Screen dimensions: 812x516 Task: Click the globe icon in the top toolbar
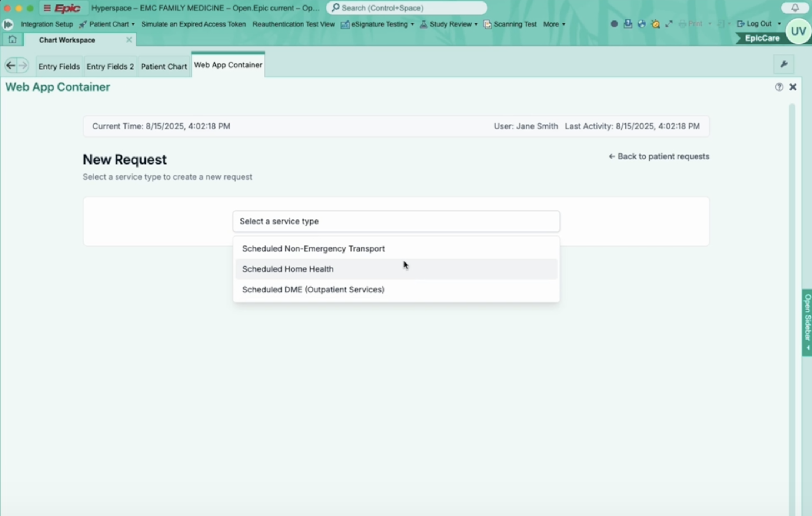(642, 23)
